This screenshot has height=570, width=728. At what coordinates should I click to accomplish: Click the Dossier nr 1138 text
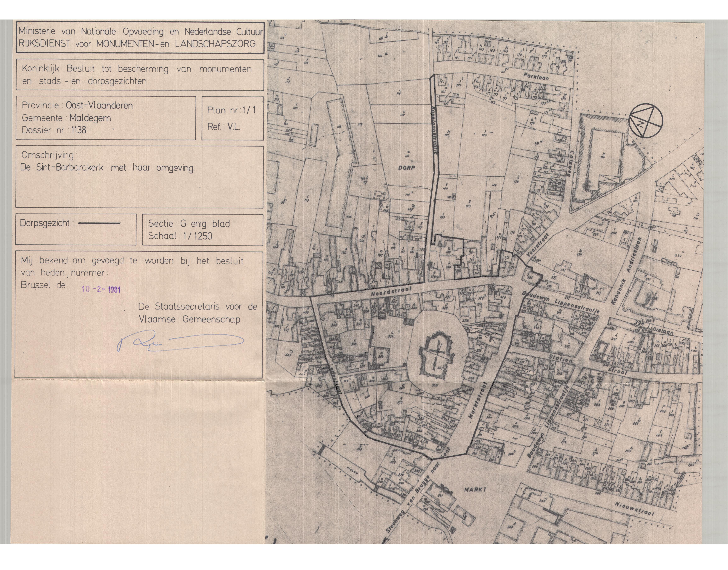click(54, 130)
